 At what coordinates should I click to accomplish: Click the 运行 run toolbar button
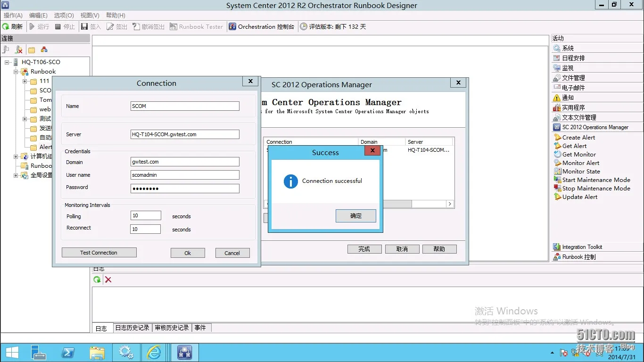39,27
